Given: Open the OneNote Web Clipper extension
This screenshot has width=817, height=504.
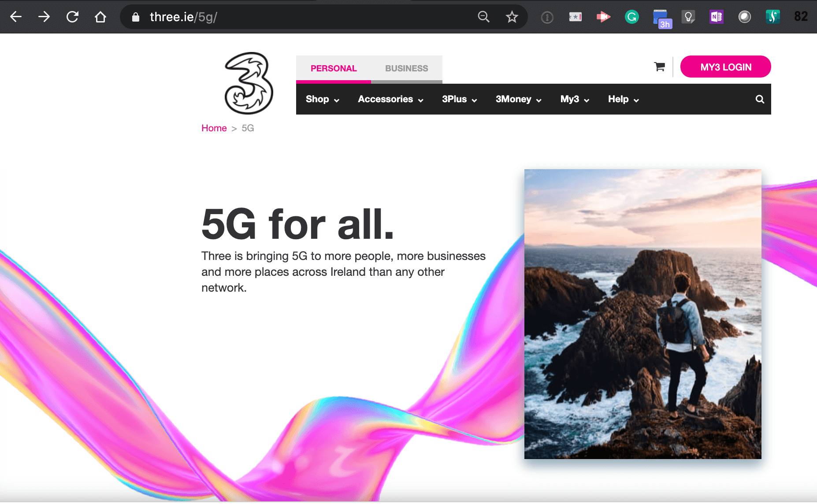Looking at the screenshot, I should coord(716,17).
